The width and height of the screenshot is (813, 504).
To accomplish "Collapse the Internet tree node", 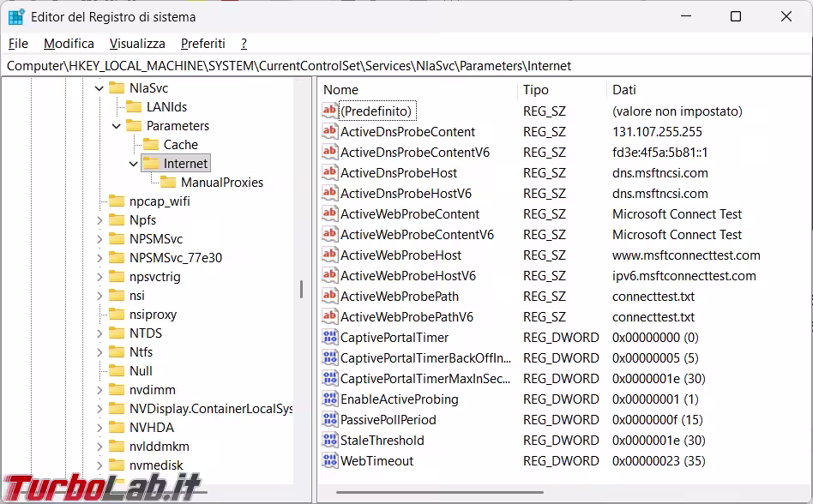I will [133, 164].
